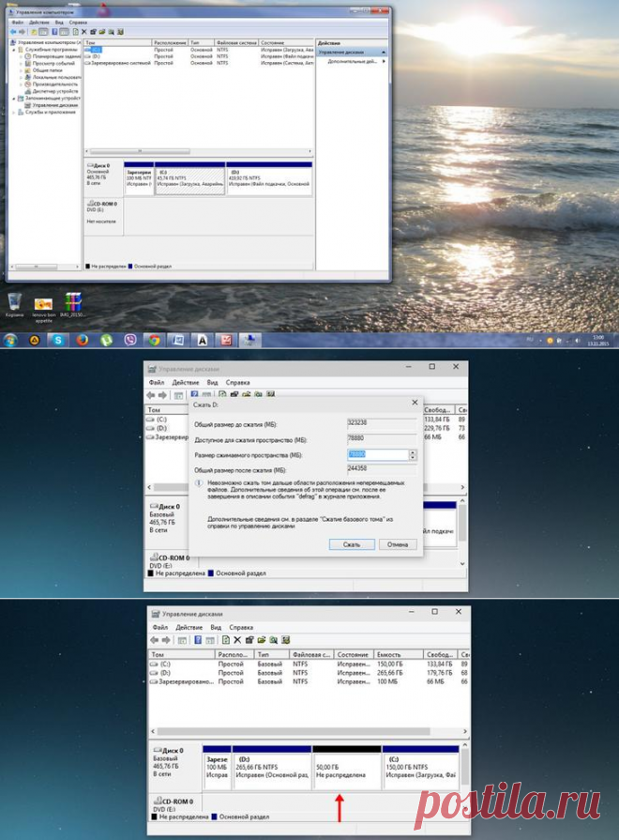
Task: Select the 50,00 ГБ unallocated partition block
Action: 347,771
